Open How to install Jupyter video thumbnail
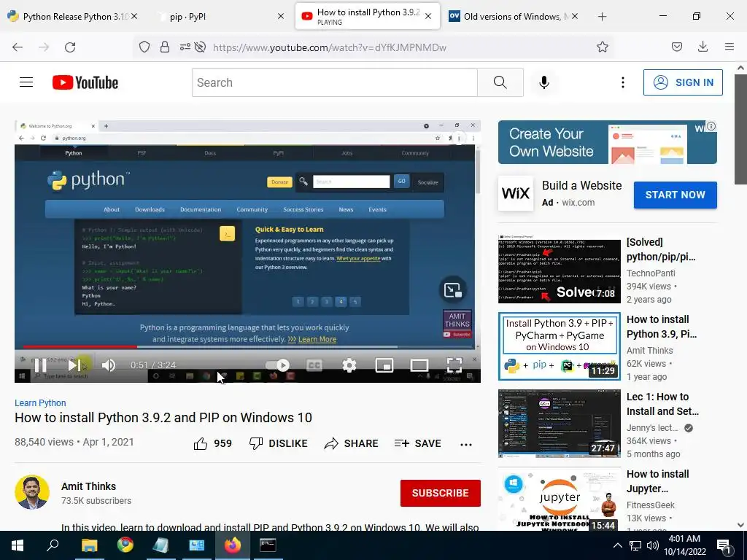747x560 pixels. pos(560,499)
